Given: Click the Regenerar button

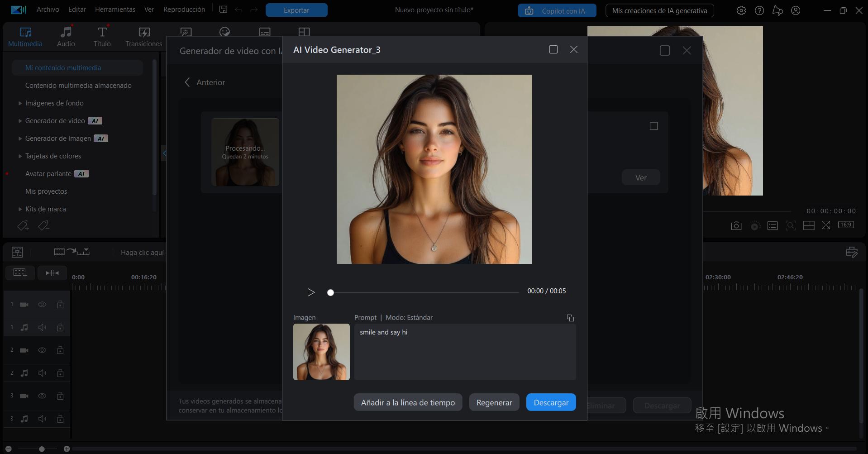Looking at the screenshot, I should pyautogui.click(x=494, y=402).
